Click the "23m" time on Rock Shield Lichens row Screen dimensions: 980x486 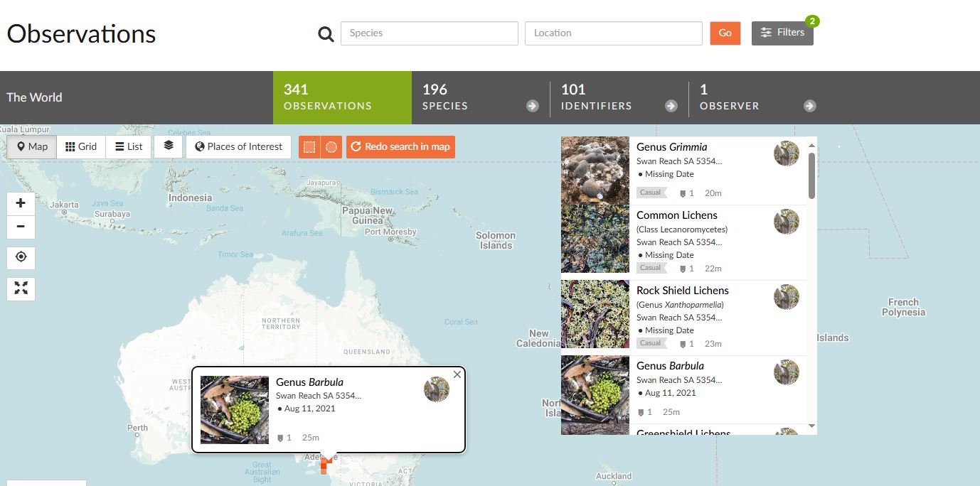click(713, 344)
